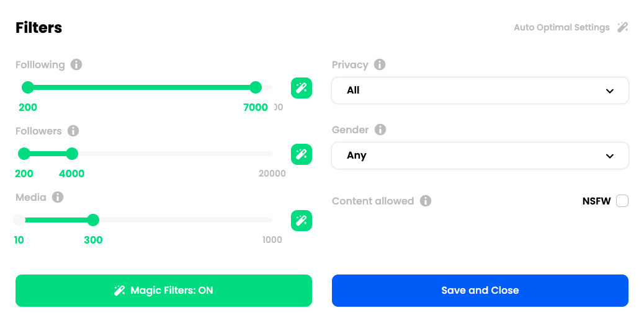
Task: Enable the NSFW checkbox
Action: 622,201
